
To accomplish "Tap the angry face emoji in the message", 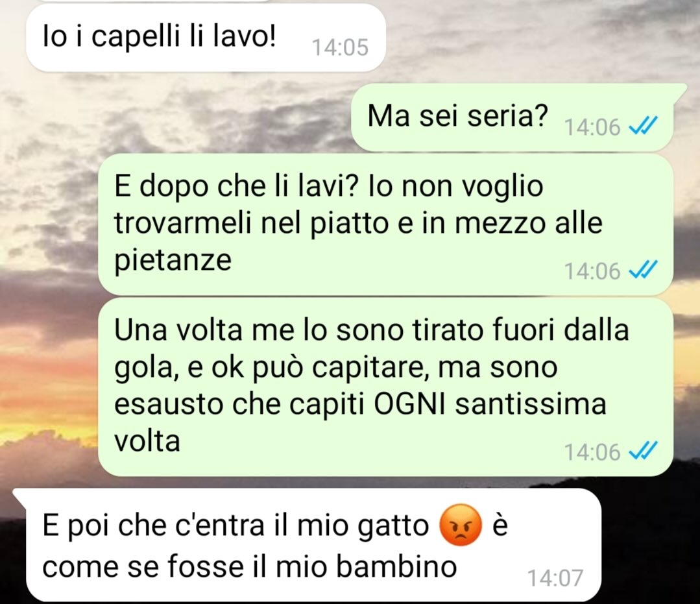I will tap(461, 525).
